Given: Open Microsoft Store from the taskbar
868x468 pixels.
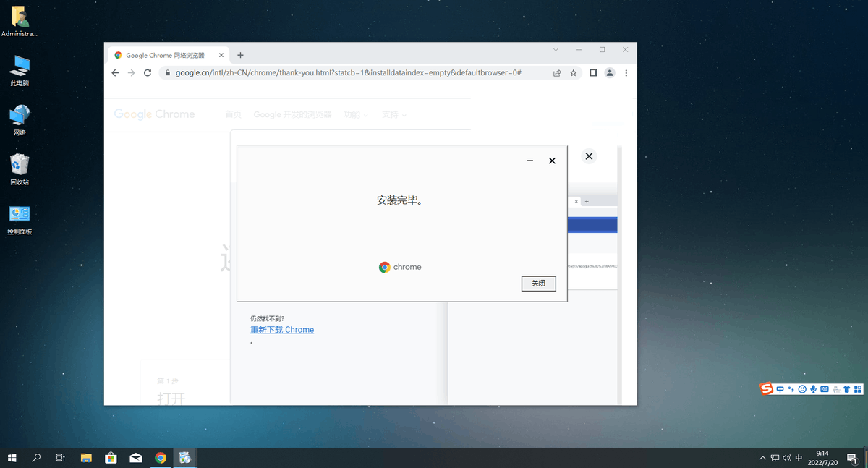Looking at the screenshot, I should [111, 458].
